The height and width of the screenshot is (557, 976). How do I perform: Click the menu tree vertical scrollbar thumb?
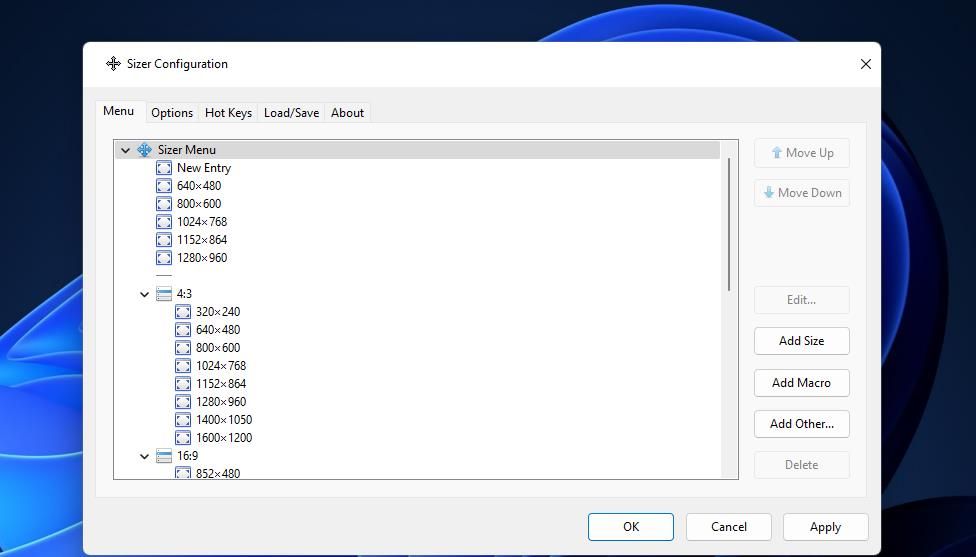click(729, 224)
